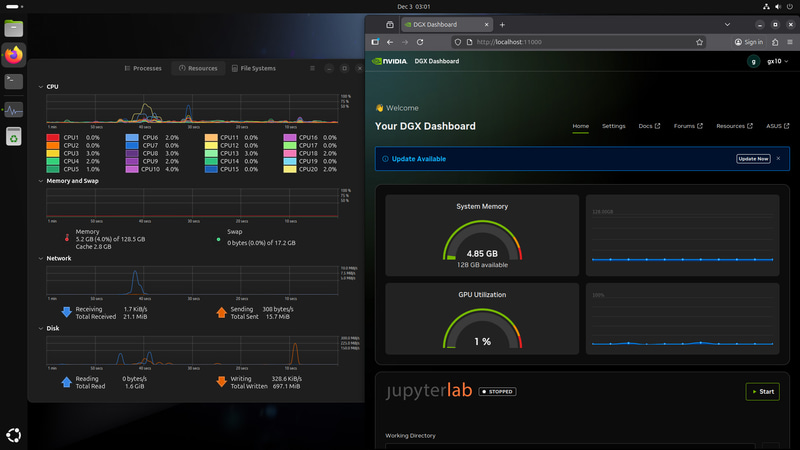Screen dimensions: 800x450
Task: Click the CPU16 purple color swatch
Action: coord(290,138)
